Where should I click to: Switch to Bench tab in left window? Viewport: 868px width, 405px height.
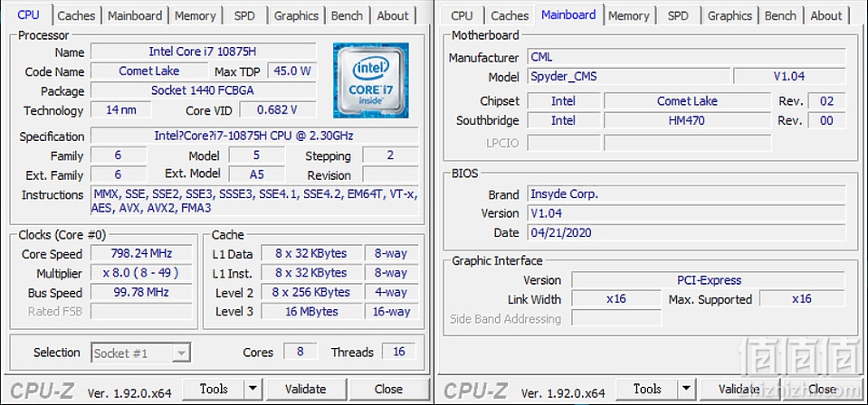pyautogui.click(x=347, y=15)
